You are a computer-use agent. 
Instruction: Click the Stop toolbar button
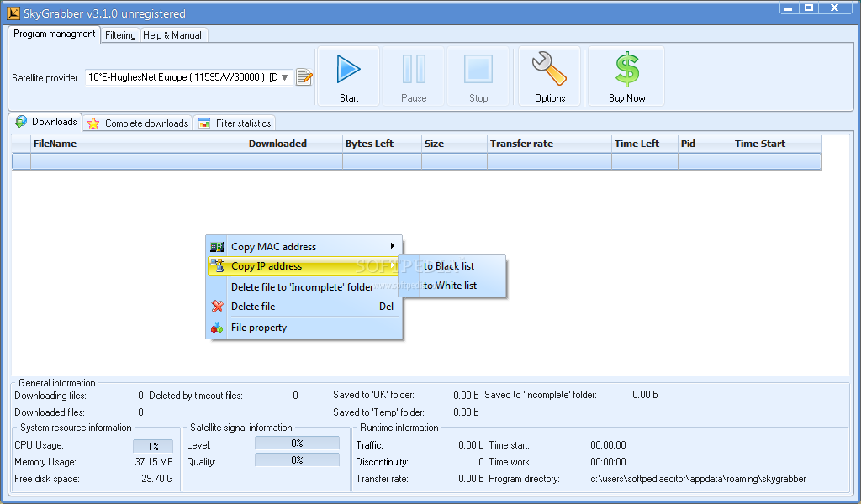click(x=478, y=76)
